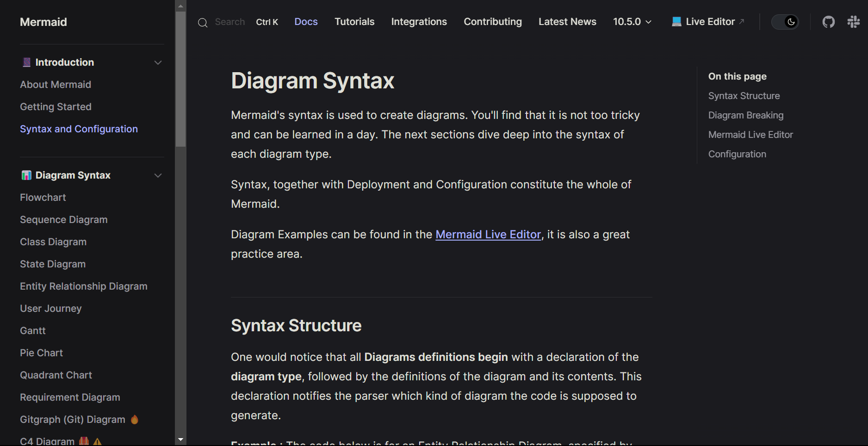This screenshot has height=446, width=868.
Task: Open the Gantt page
Action: click(x=33, y=331)
